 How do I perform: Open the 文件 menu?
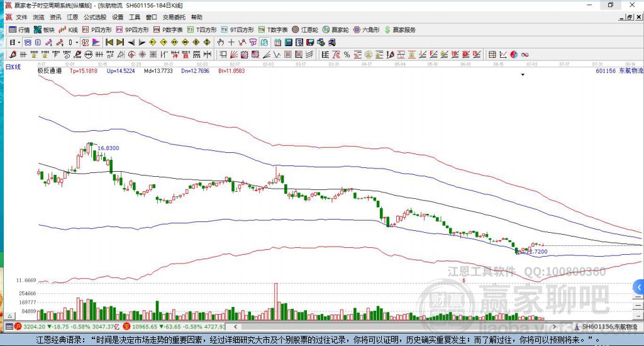coord(21,17)
